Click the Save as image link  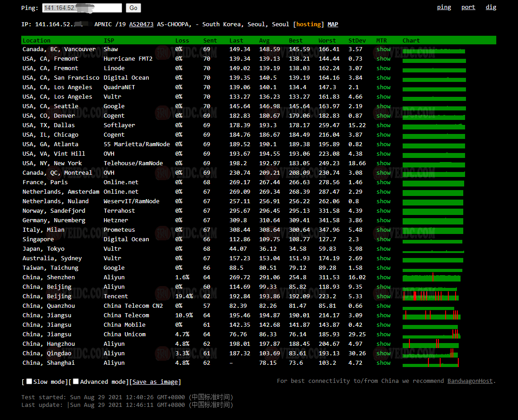click(156, 382)
